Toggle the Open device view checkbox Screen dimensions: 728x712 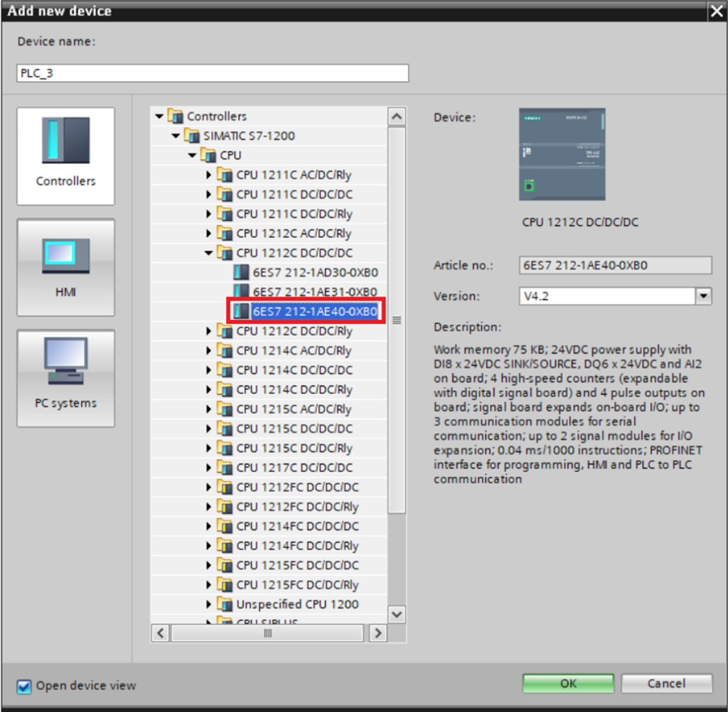click(25, 686)
